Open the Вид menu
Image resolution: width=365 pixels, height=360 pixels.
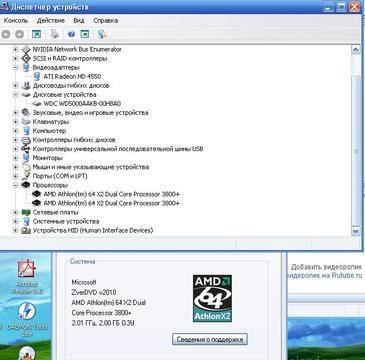[79, 21]
